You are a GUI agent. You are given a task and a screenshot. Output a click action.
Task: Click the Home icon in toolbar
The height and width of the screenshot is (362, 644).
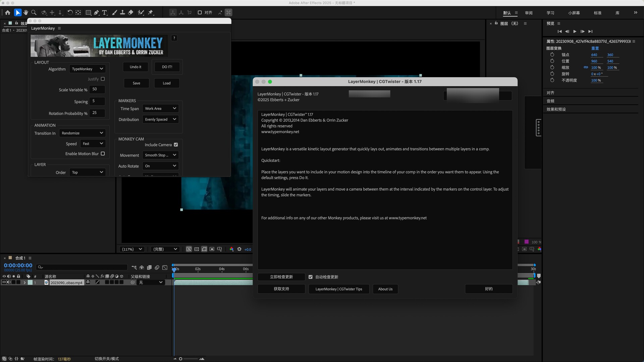[x=8, y=12]
